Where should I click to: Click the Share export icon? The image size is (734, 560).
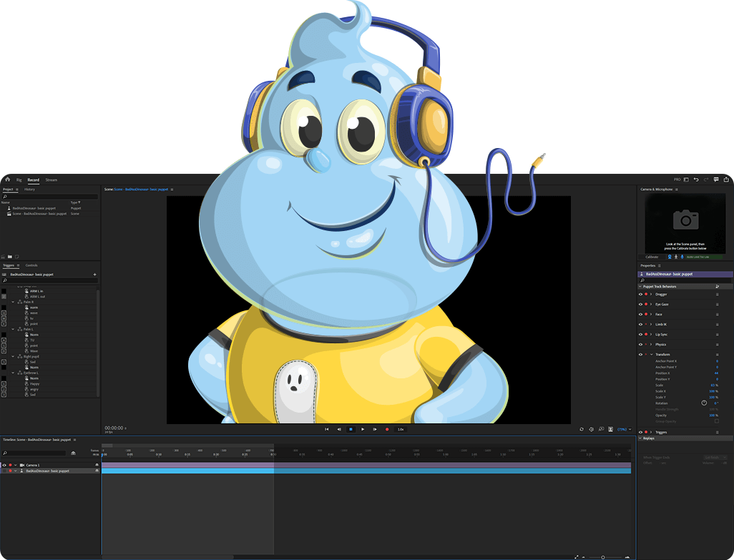coord(726,180)
